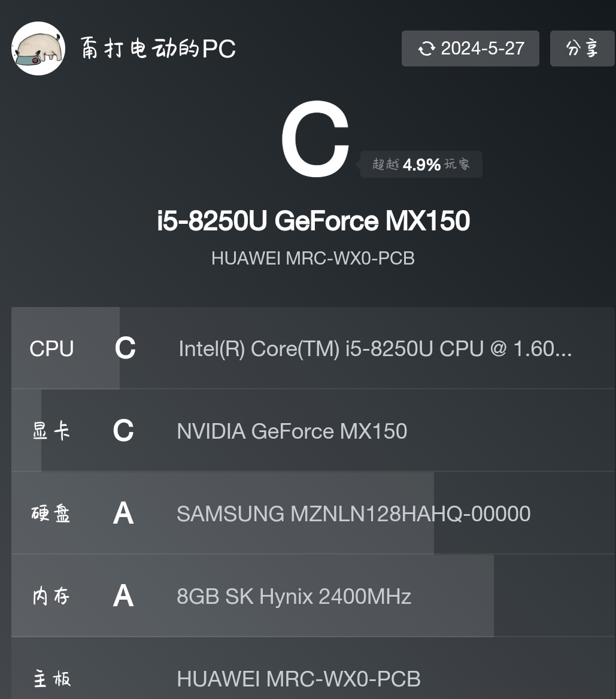Select the 主板 row label

point(51,679)
